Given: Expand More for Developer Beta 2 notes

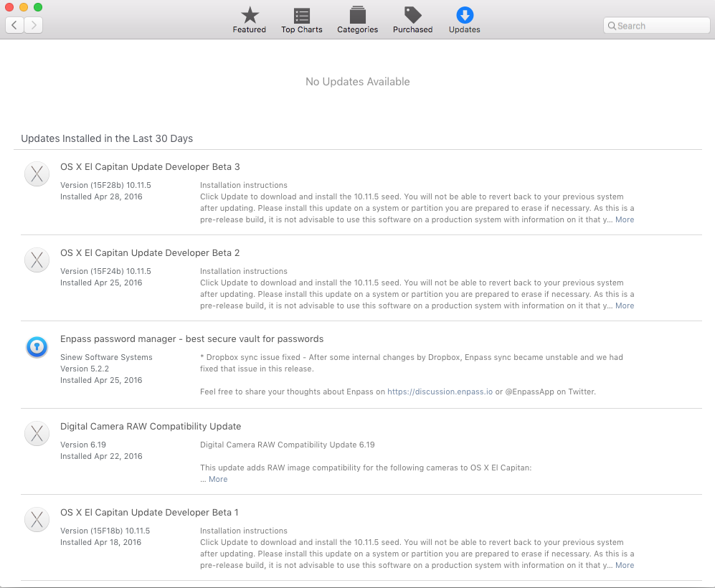Looking at the screenshot, I should [625, 306].
